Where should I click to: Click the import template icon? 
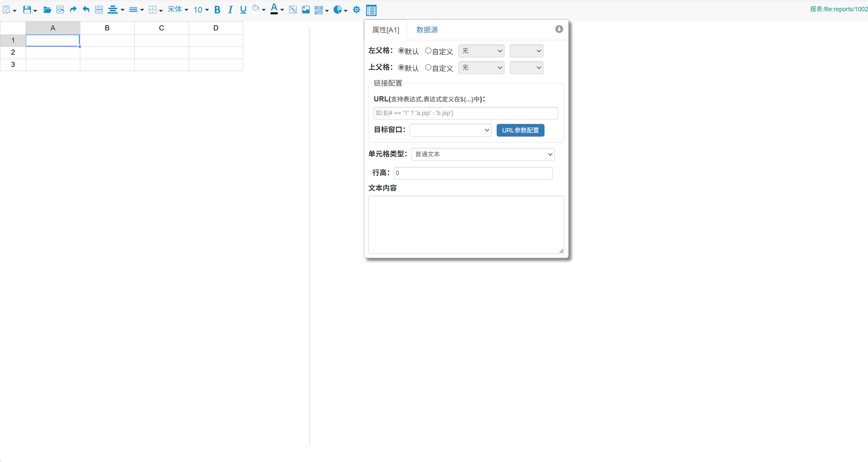tap(60, 10)
